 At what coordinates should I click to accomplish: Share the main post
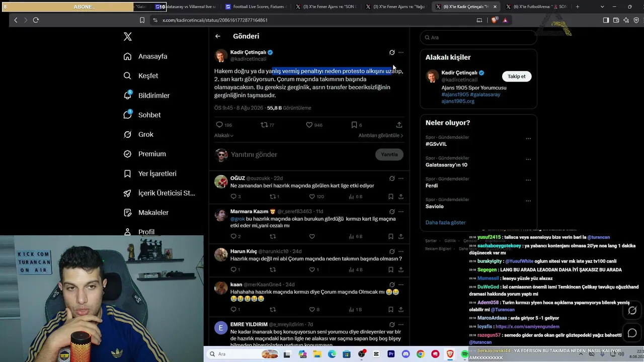[399, 125]
